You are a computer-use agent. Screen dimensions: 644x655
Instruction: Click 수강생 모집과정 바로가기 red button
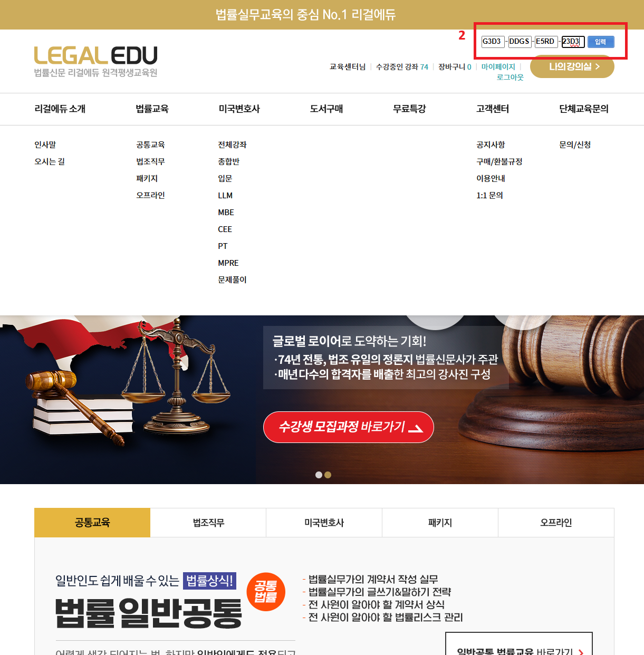pyautogui.click(x=348, y=427)
